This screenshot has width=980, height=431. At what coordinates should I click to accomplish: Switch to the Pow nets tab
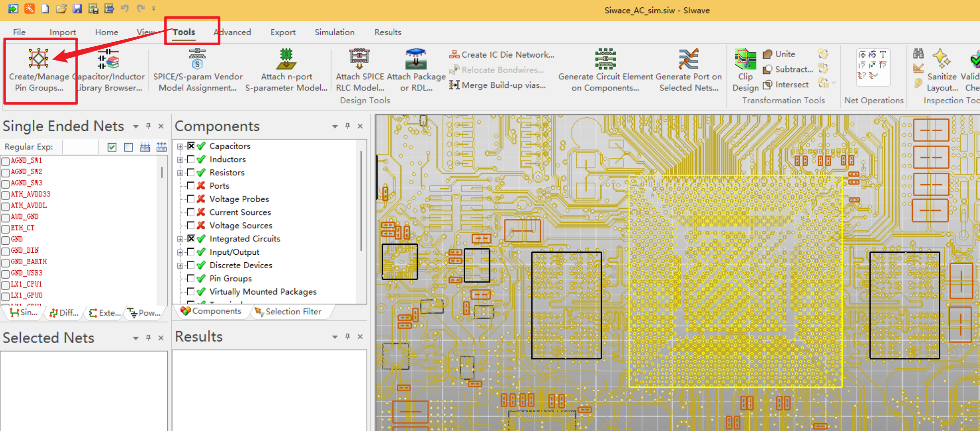(x=144, y=313)
